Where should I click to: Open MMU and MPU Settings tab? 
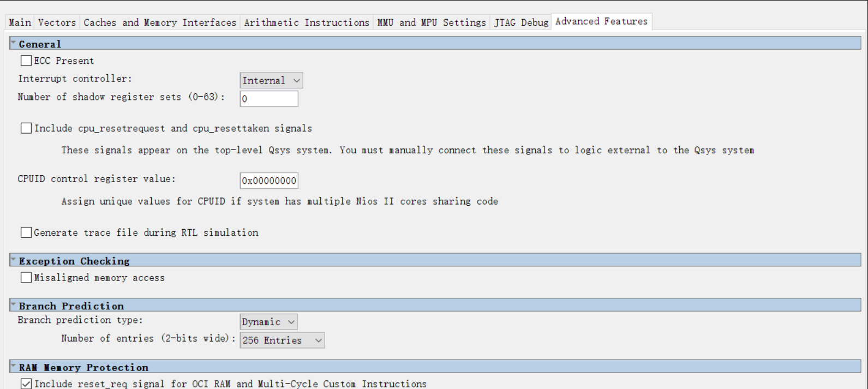[x=432, y=22]
